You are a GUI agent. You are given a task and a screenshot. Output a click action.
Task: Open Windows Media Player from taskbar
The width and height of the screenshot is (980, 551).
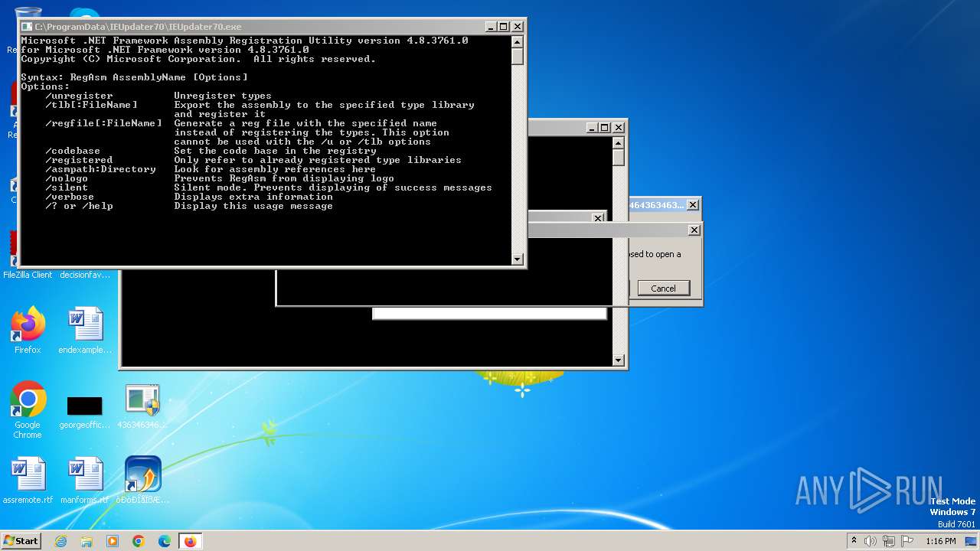[113, 541]
